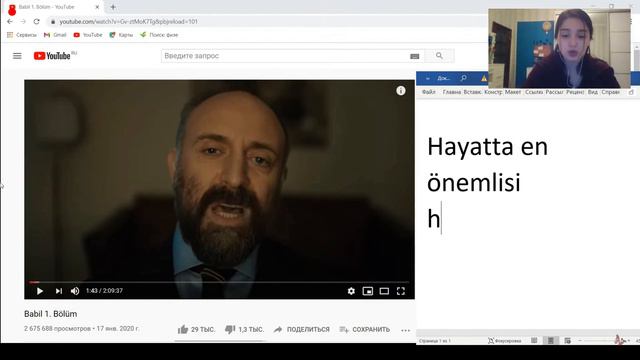Open Конструктор ribbon tab in Word
Image resolution: width=640 pixels, height=360 pixels.
493,92
